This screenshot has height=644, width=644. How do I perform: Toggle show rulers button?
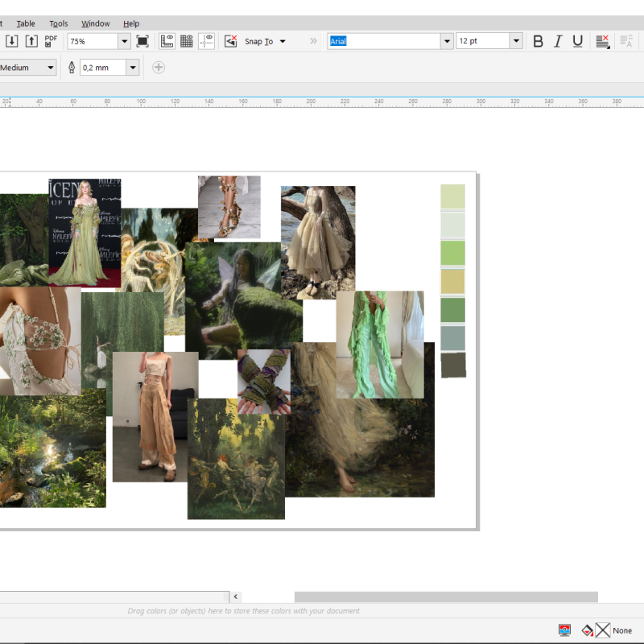coord(167,41)
